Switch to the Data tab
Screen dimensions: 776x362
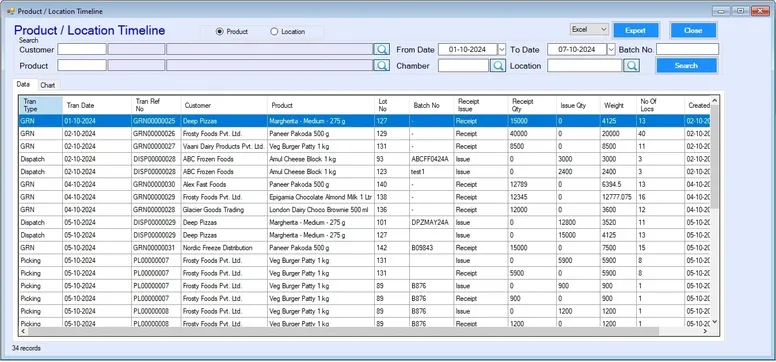pos(23,84)
